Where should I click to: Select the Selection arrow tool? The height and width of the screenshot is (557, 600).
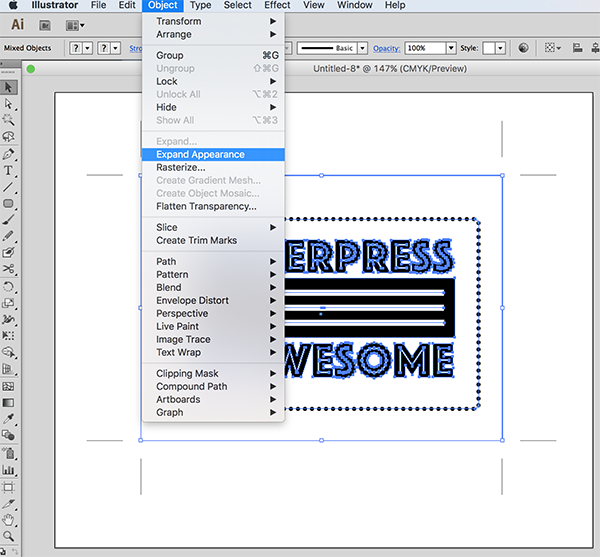pos(9,87)
